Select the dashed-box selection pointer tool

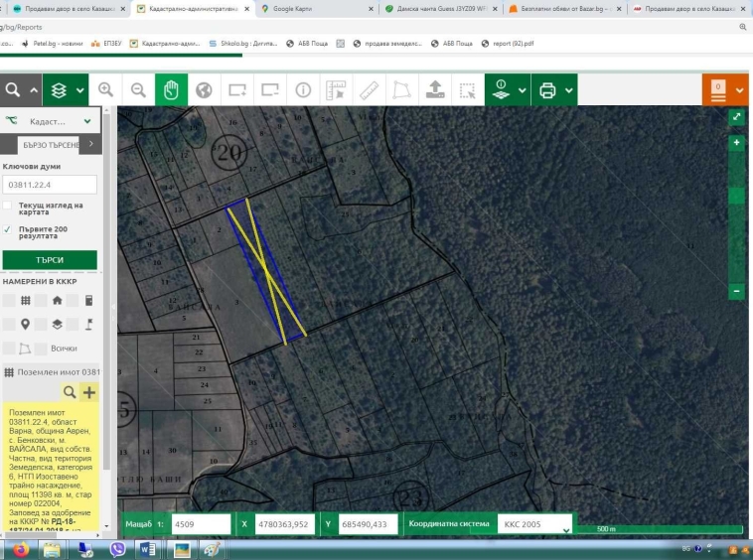coord(467,89)
